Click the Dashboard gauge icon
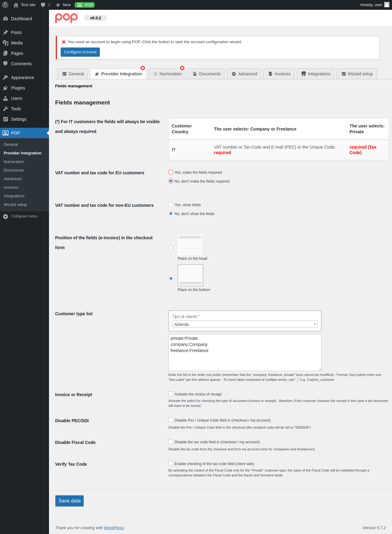 pyautogui.click(x=6, y=19)
